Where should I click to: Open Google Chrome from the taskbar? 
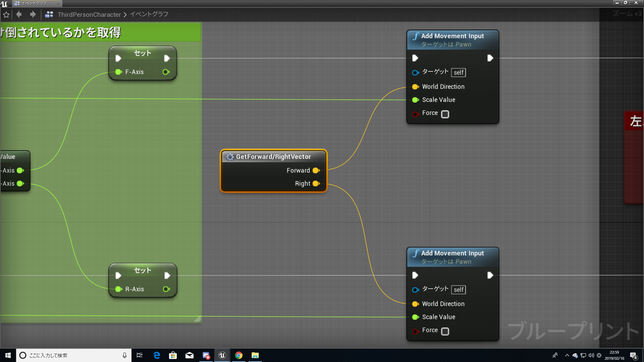tap(238, 356)
